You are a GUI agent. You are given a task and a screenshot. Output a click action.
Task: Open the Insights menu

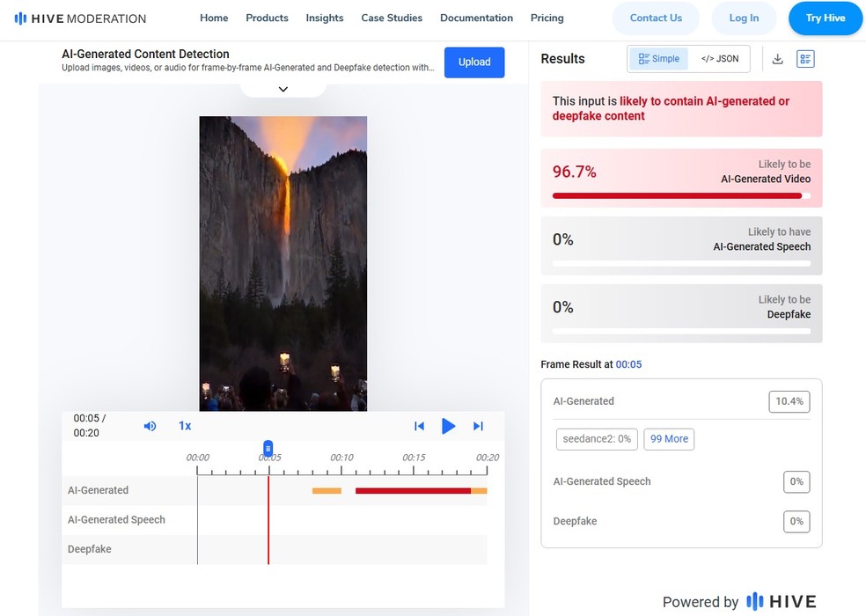(x=325, y=18)
